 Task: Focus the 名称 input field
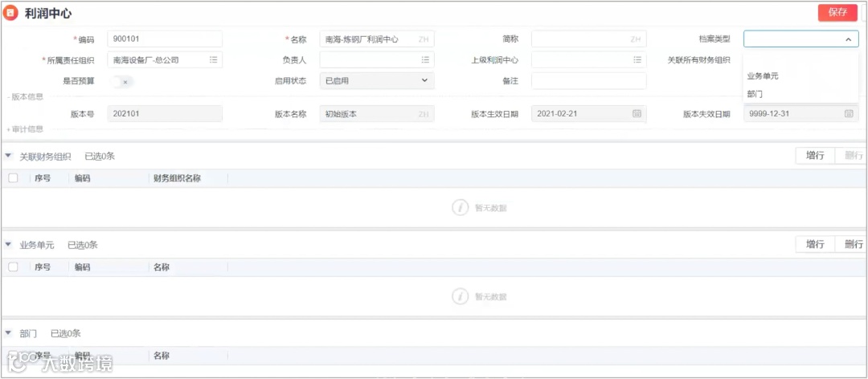coord(377,39)
